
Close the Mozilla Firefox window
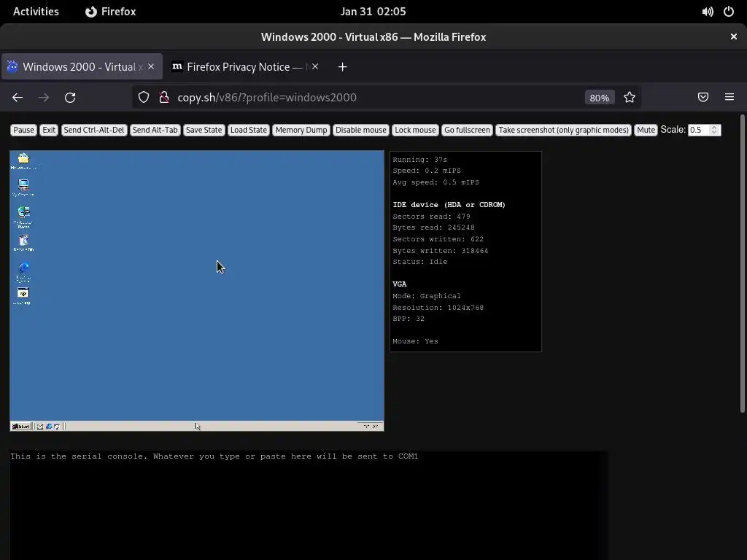pos(734,36)
